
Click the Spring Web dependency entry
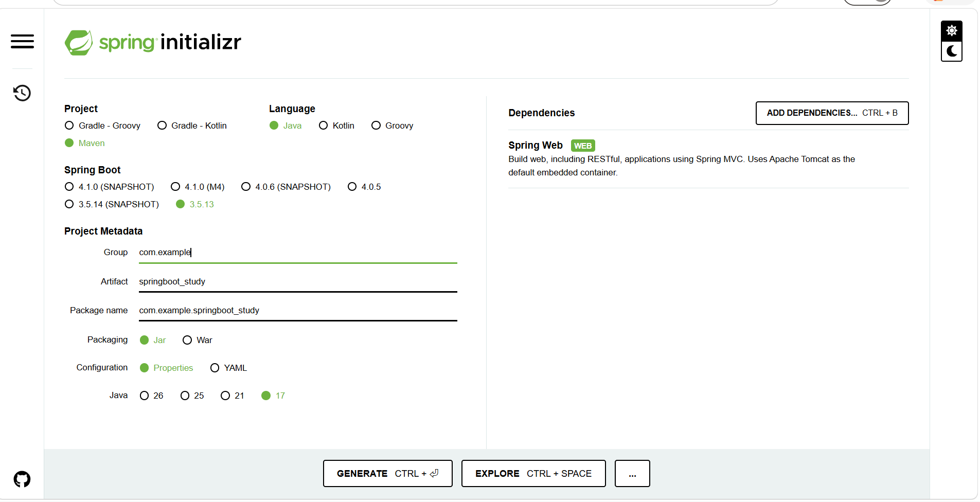(x=708, y=158)
